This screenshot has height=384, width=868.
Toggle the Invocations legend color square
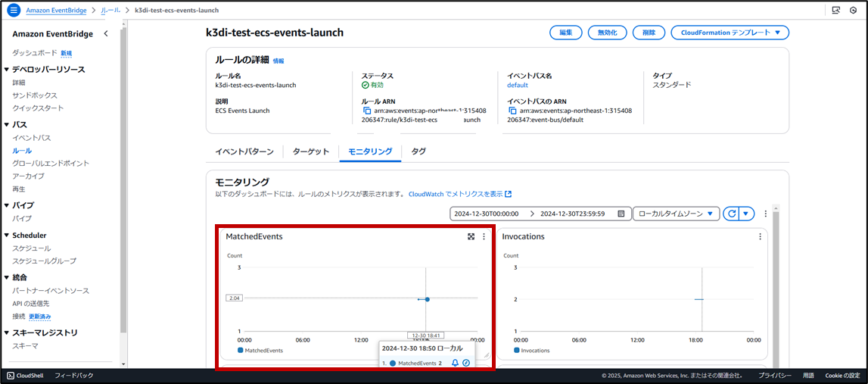(516, 351)
